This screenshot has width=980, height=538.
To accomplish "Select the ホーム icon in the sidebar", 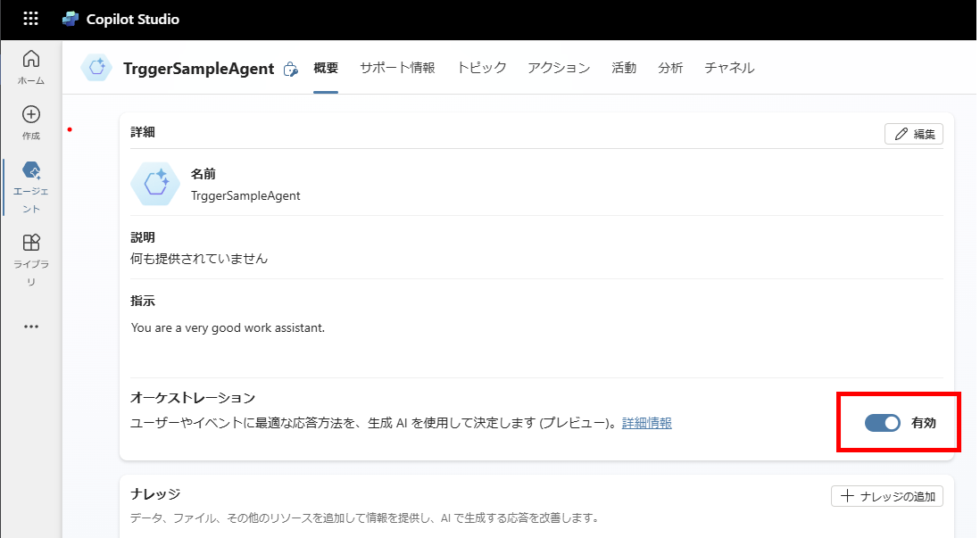I will pos(30,60).
